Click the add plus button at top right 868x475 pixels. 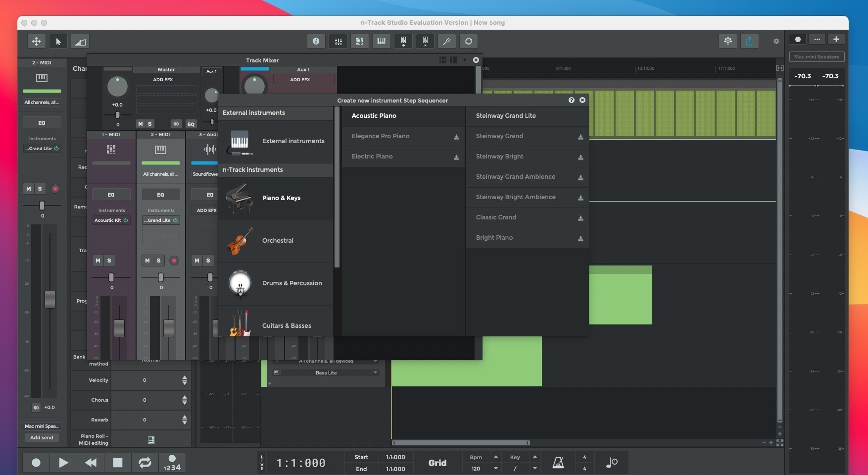click(836, 39)
